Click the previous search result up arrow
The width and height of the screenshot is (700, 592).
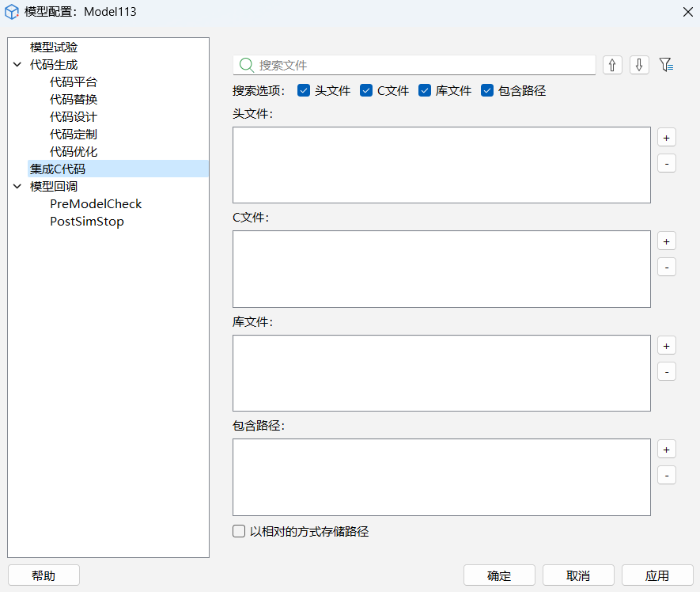tap(612, 65)
